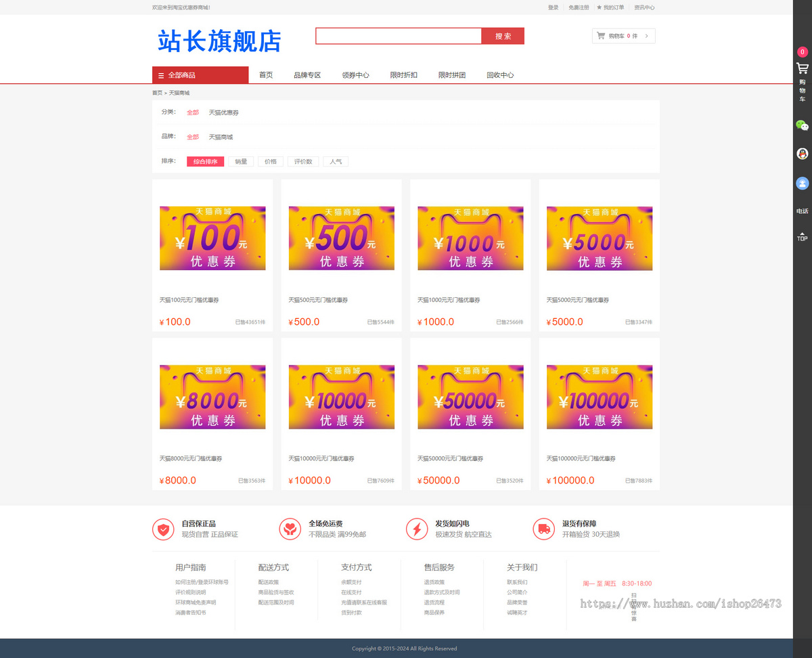
Task: Click 首页 in the breadcrumb
Action: tap(157, 93)
